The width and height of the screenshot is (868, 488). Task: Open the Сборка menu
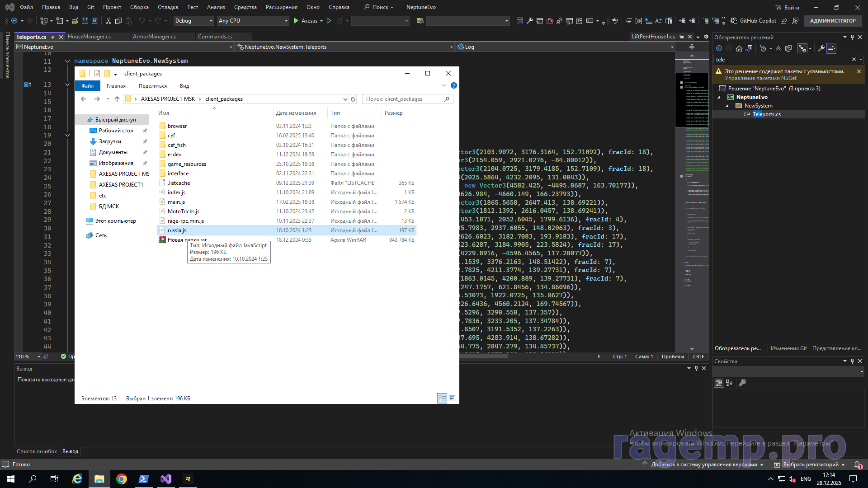pos(139,7)
